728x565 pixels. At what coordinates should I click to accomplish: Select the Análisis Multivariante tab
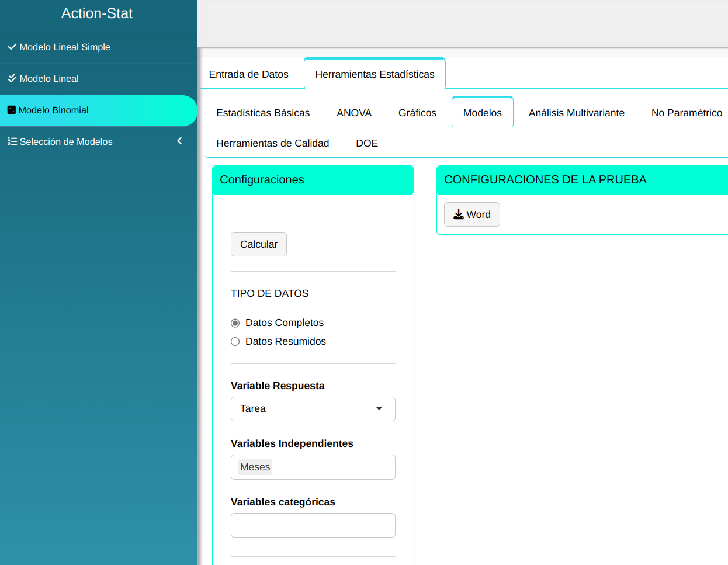pyautogui.click(x=576, y=113)
